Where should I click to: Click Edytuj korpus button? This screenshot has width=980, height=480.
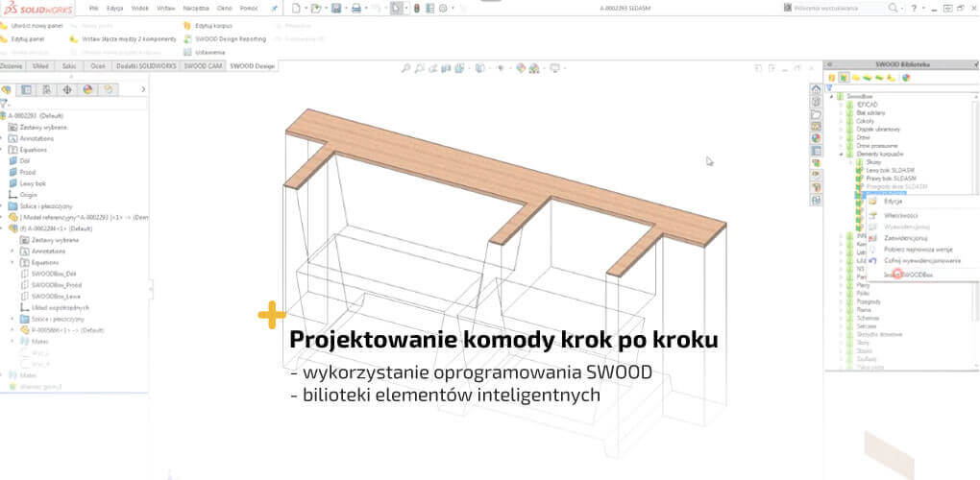(x=208, y=26)
